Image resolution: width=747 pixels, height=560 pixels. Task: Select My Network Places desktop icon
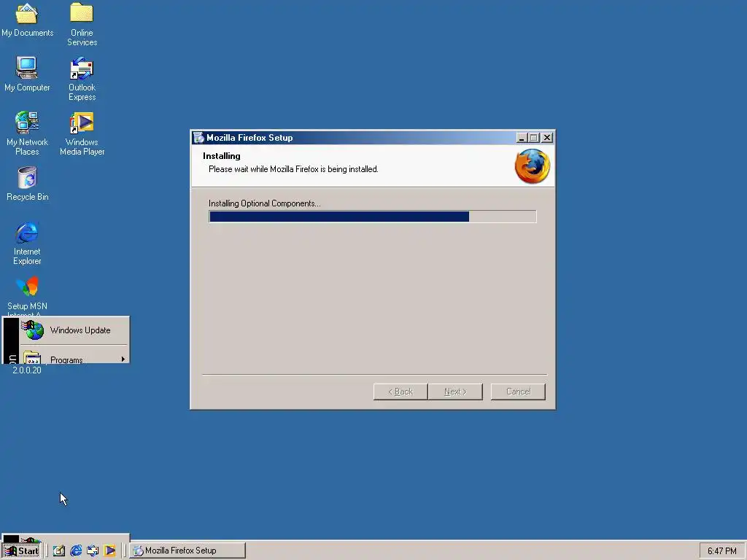tap(27, 133)
